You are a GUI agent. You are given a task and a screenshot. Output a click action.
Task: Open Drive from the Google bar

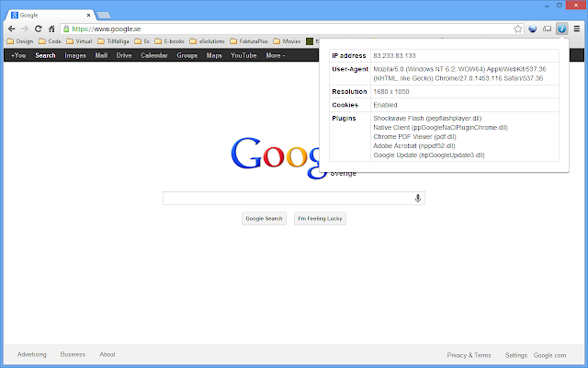click(124, 55)
